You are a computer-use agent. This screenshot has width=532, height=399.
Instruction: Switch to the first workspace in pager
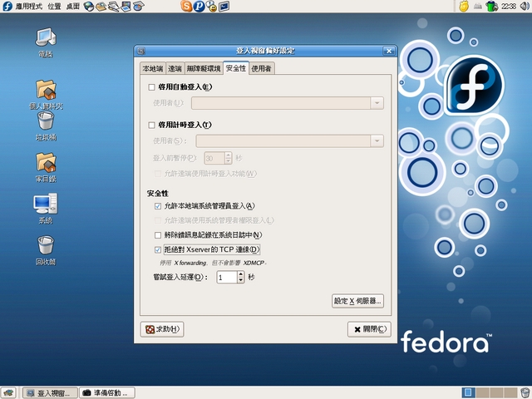click(468, 392)
